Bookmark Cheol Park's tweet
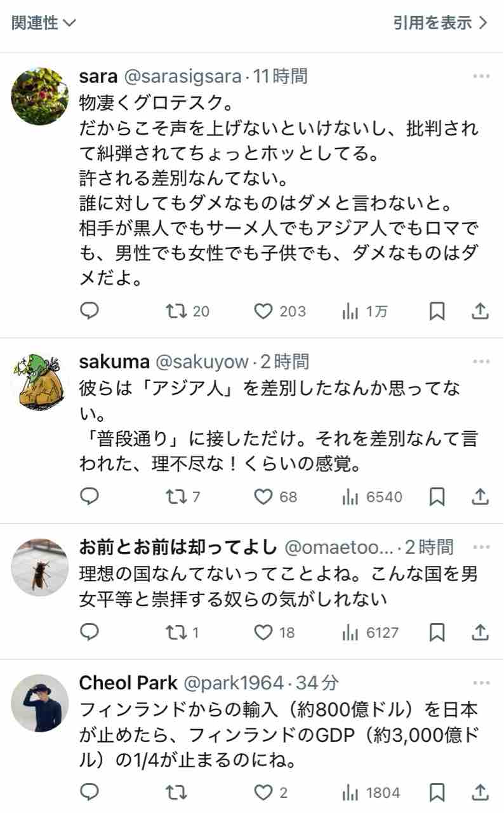The image size is (504, 813). click(x=437, y=792)
